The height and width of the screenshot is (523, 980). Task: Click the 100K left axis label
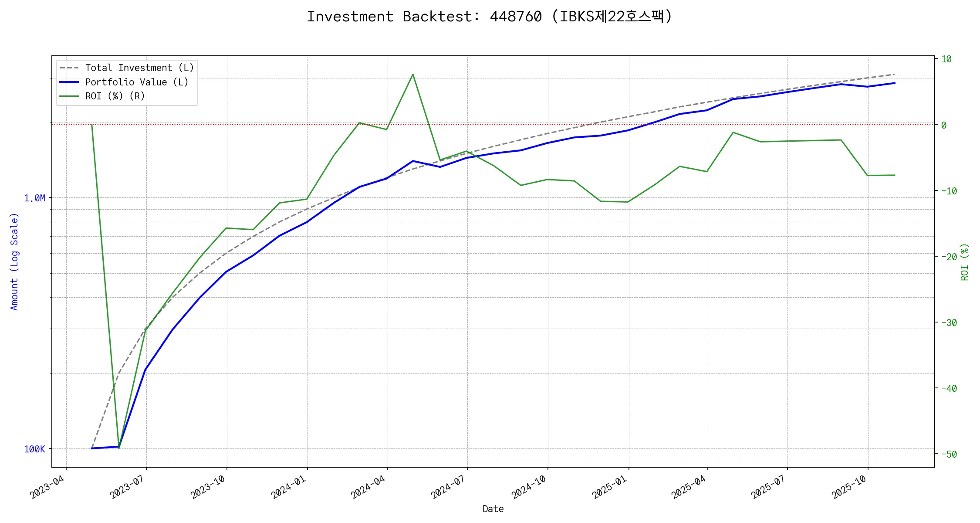tap(34, 449)
